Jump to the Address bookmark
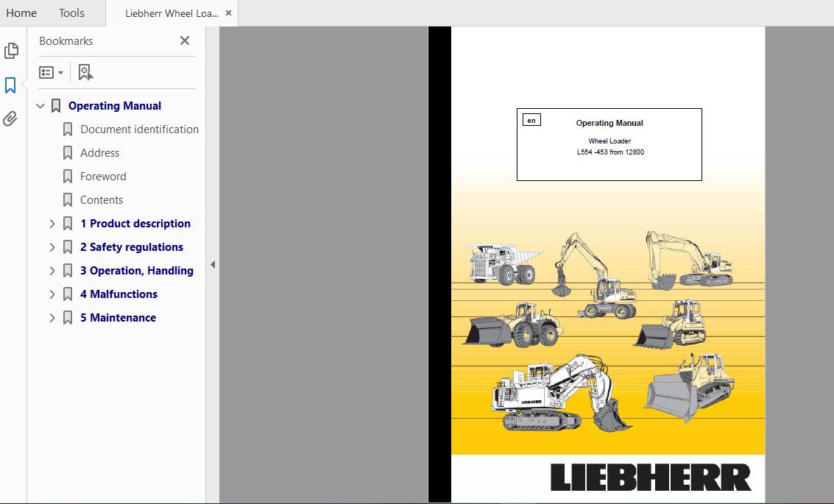This screenshot has width=834, height=504. (x=99, y=153)
